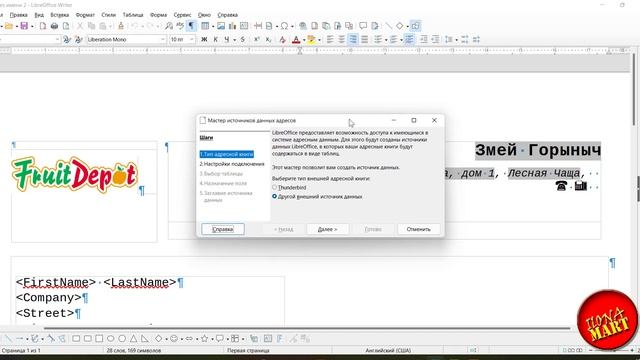
Task: Click the Isosceles Triangle shape tool
Action: pyautogui.click(x=133, y=339)
